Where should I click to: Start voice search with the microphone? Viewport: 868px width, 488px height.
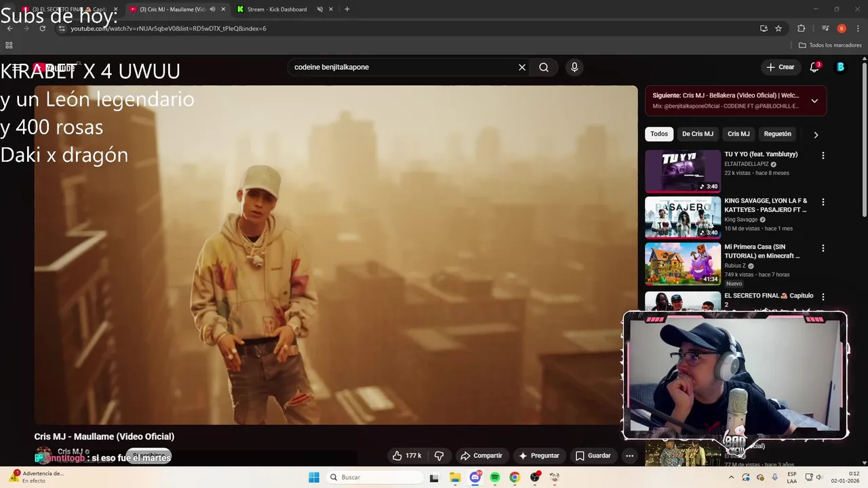[x=574, y=67]
